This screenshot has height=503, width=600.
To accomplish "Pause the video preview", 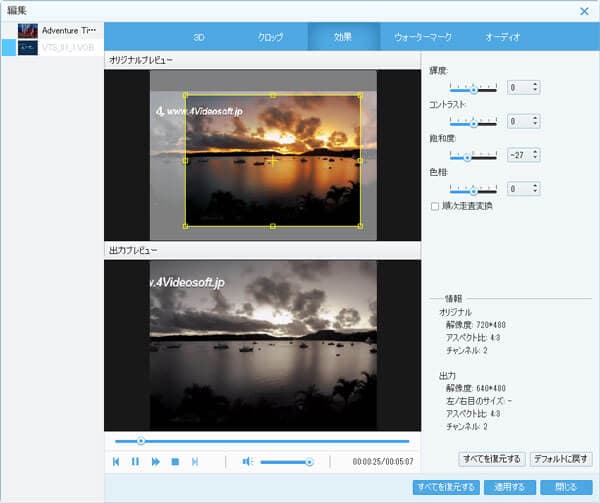I will [x=136, y=461].
